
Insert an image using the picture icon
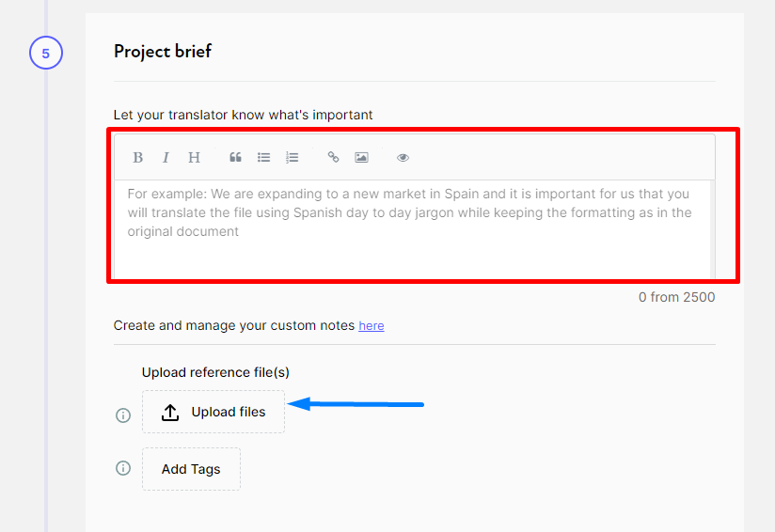tap(361, 158)
